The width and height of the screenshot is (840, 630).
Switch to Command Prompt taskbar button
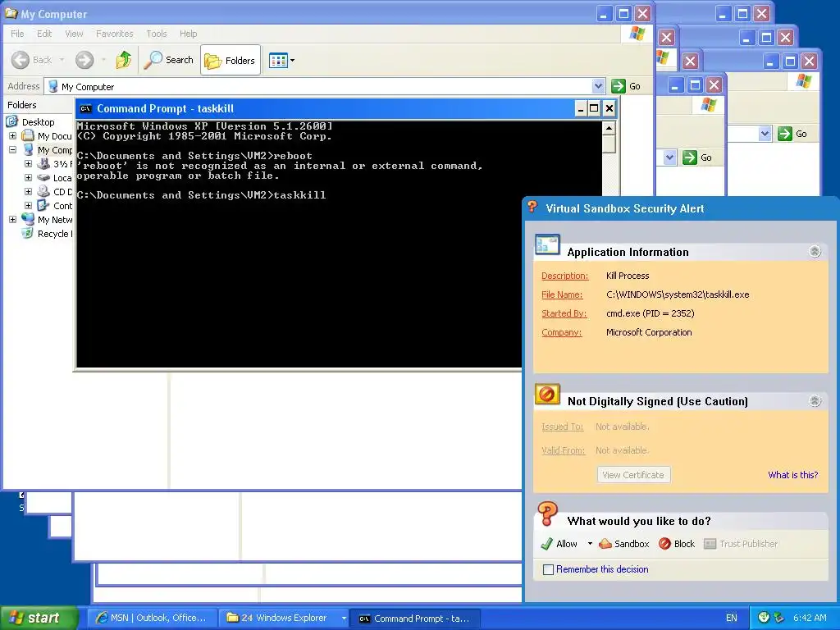click(x=415, y=618)
